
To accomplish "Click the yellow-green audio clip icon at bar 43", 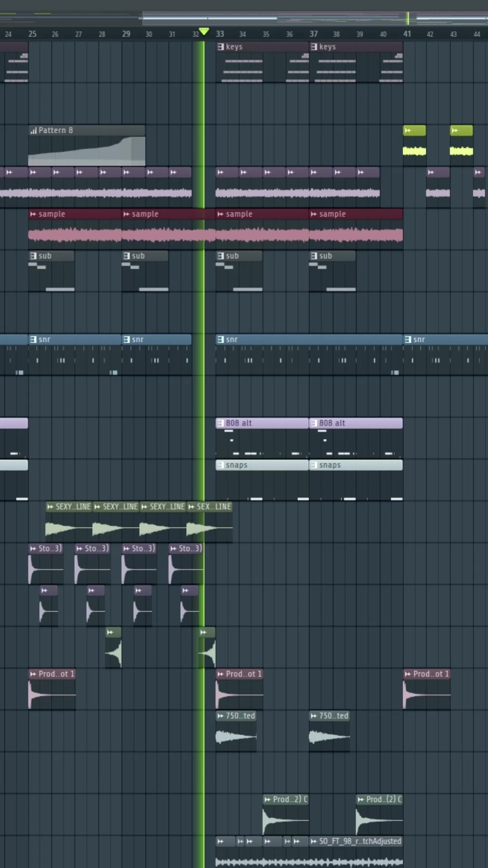I will (x=455, y=131).
